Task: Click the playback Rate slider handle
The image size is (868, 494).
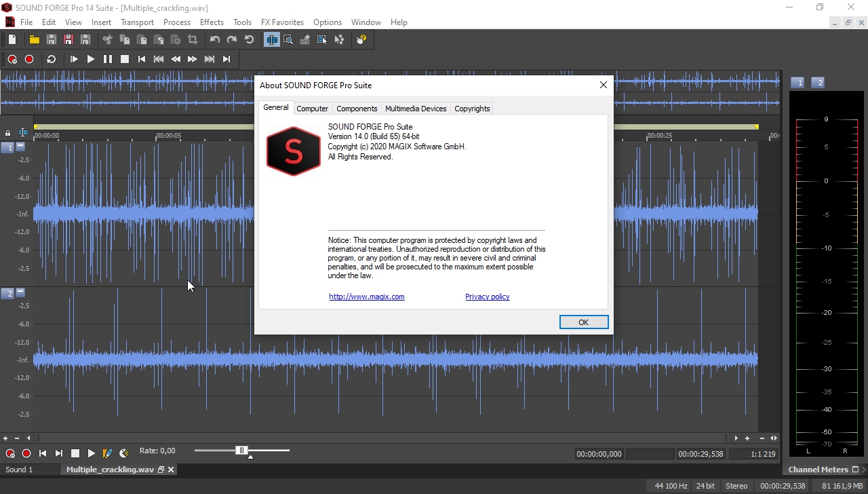Action: [241, 451]
